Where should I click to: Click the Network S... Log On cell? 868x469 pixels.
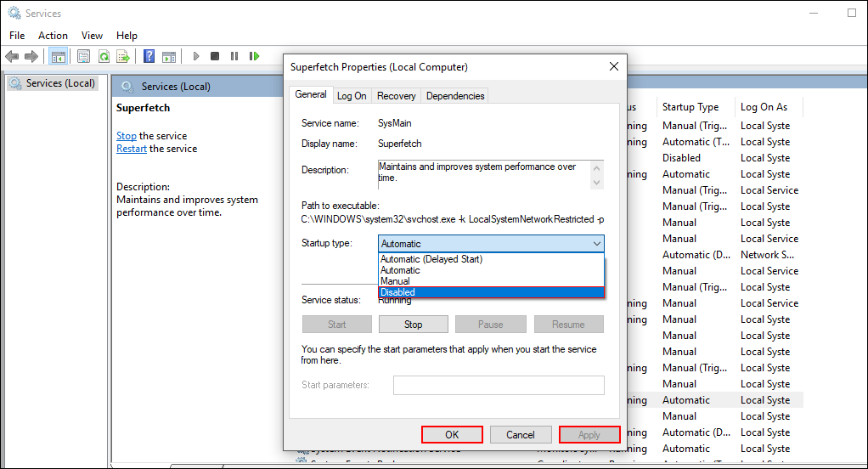pyautogui.click(x=767, y=255)
